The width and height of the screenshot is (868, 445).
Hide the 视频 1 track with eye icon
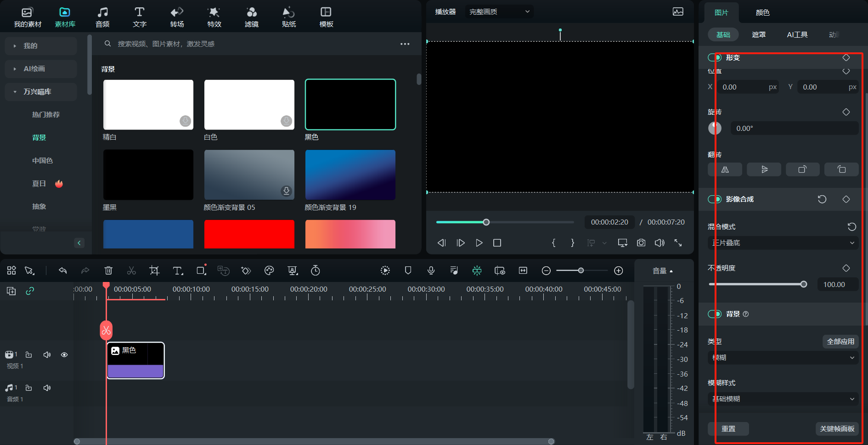pyautogui.click(x=64, y=355)
